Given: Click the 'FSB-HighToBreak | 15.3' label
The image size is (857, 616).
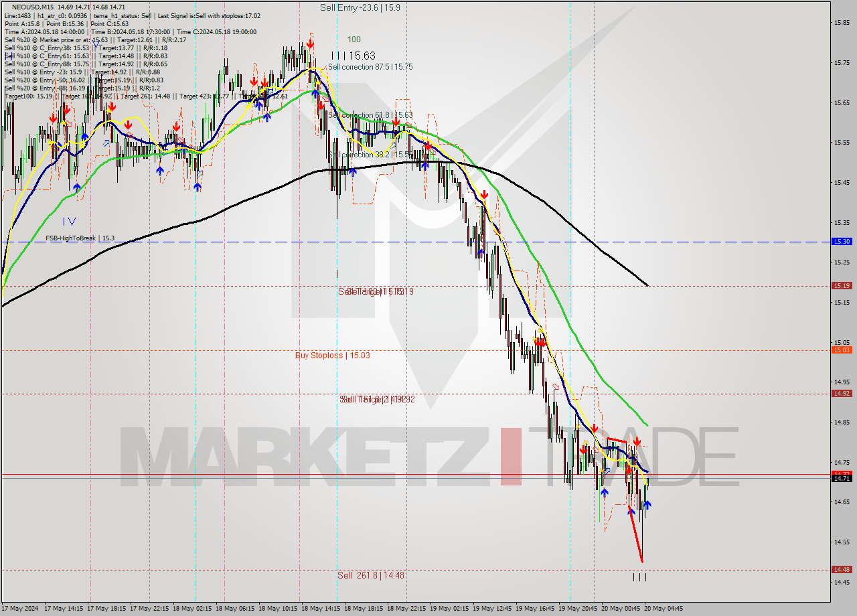Looking at the screenshot, I should click(80, 238).
